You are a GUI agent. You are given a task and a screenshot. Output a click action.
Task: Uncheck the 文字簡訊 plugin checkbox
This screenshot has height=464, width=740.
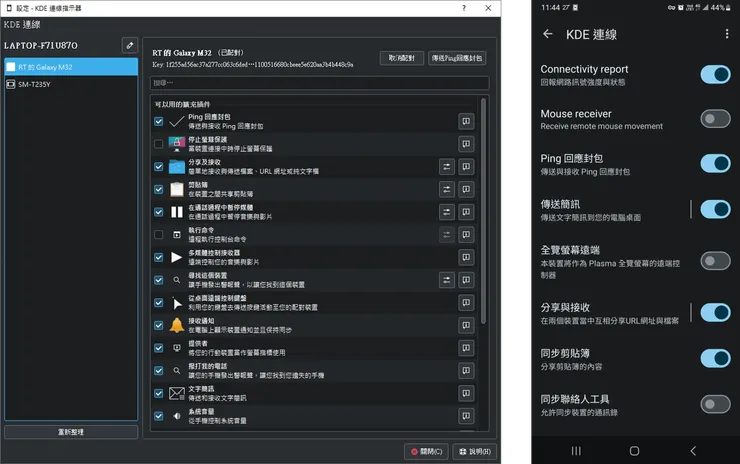159,393
